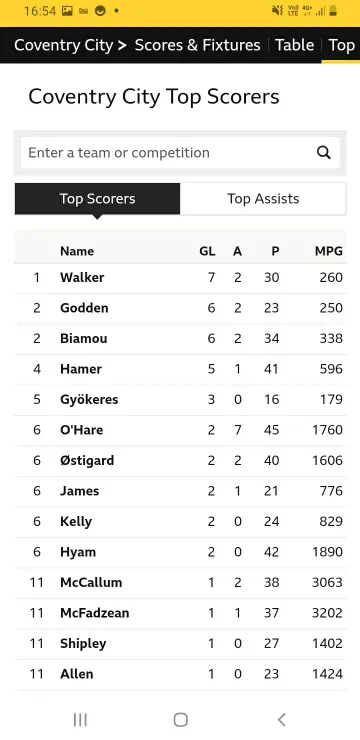Tap the GL column header

(207, 251)
